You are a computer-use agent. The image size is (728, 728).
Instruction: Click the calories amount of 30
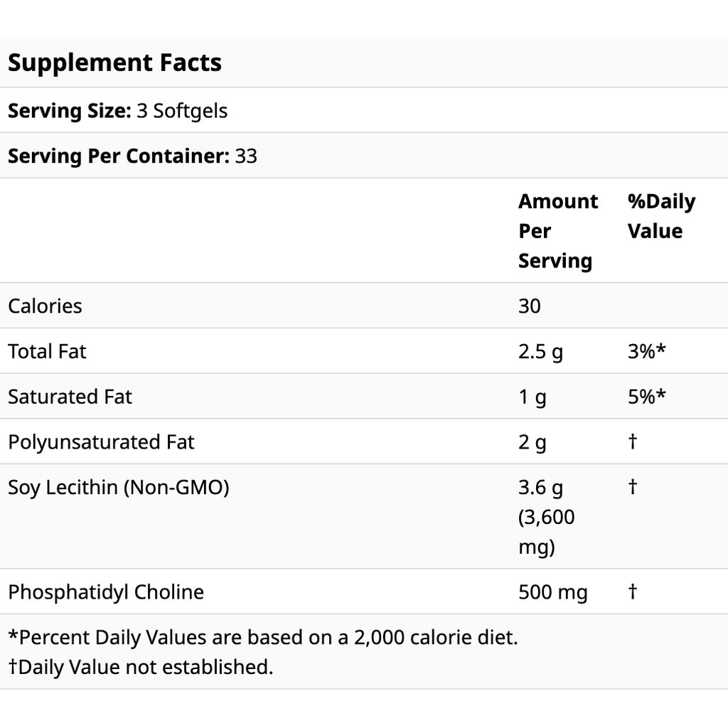point(530,306)
